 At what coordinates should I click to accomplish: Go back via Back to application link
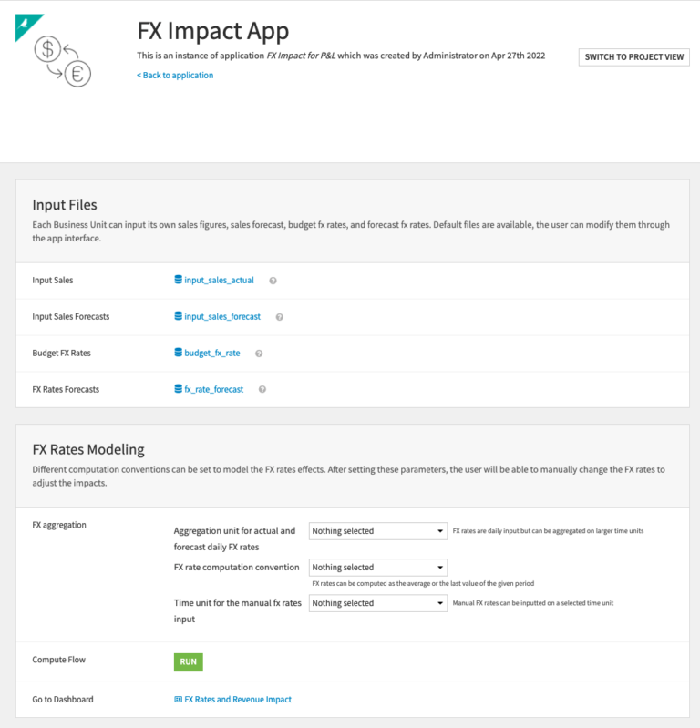point(175,76)
